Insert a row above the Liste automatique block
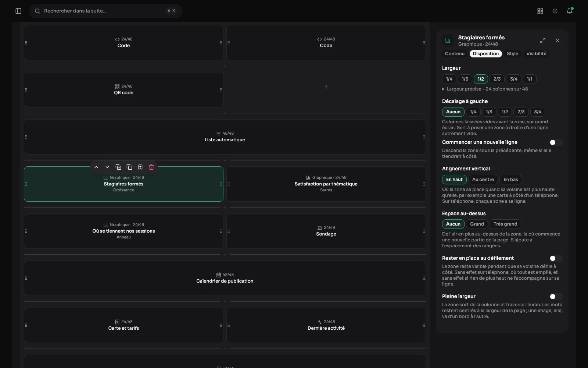 point(225,113)
